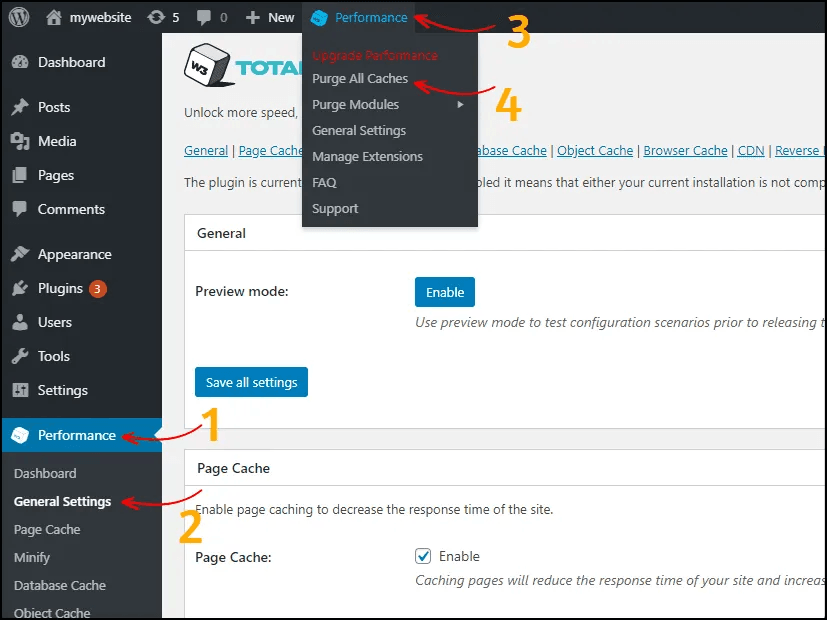Open Database Cache in Performance submenu
The image size is (827, 620).
pos(60,585)
